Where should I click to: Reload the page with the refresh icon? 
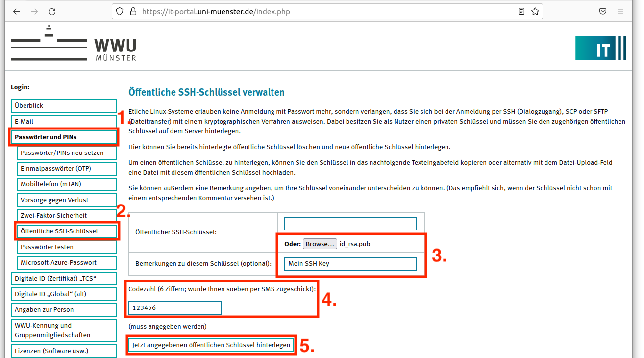coord(52,11)
